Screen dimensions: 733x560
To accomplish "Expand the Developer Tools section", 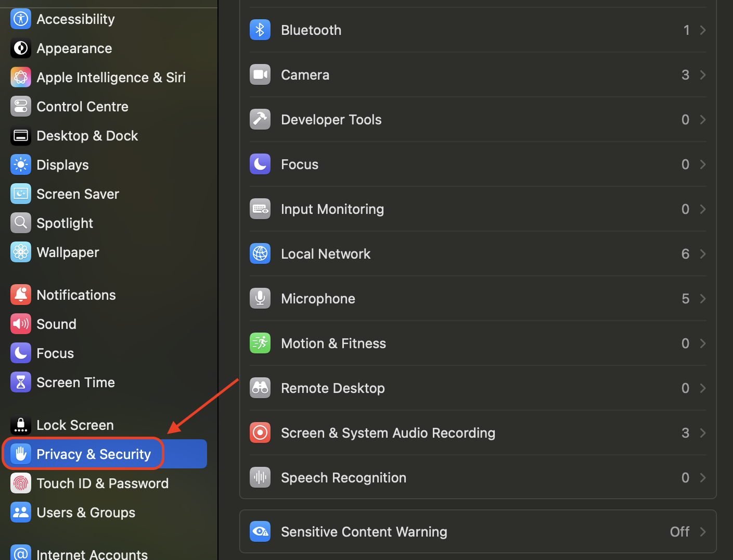I will pos(702,119).
